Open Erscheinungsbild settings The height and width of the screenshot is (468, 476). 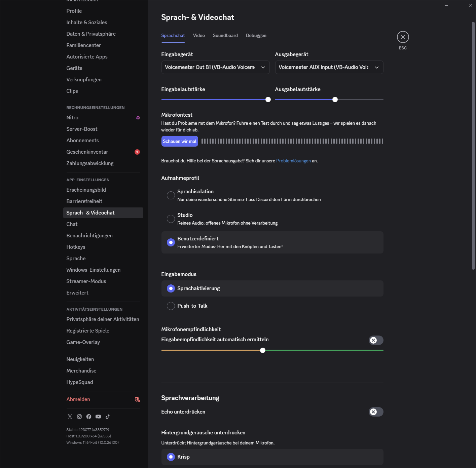103,190
